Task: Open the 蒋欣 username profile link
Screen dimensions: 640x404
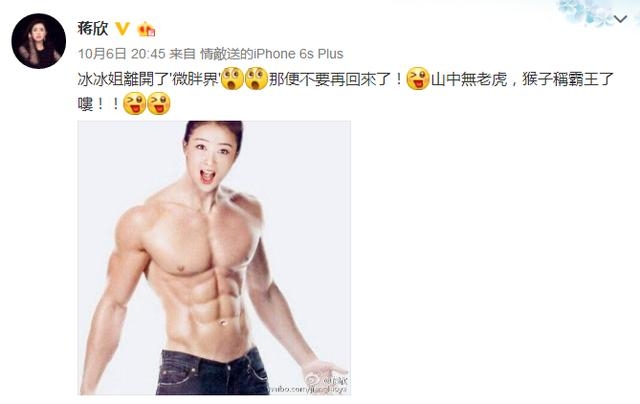Action: (x=93, y=28)
